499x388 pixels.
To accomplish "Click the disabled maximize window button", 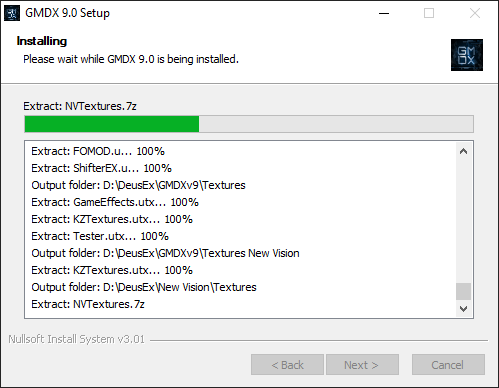I will tap(429, 13).
